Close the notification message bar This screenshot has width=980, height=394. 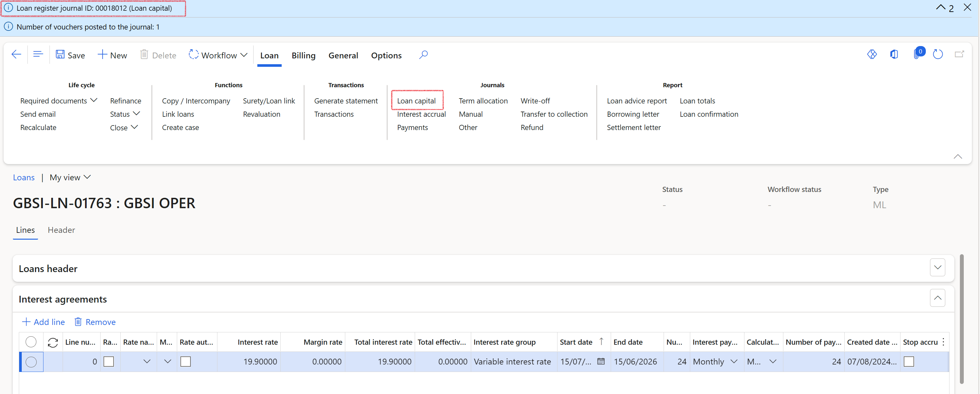(x=967, y=7)
